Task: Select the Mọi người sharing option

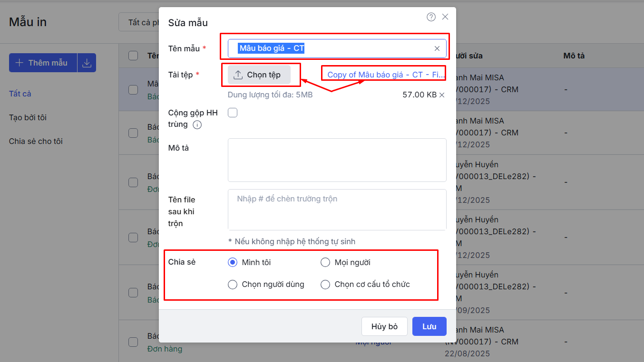Action: (x=325, y=262)
